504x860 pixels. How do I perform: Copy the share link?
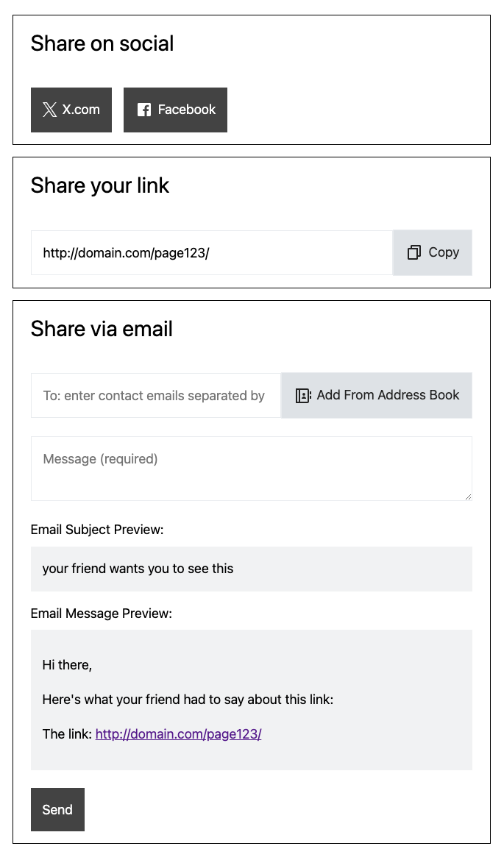point(433,253)
